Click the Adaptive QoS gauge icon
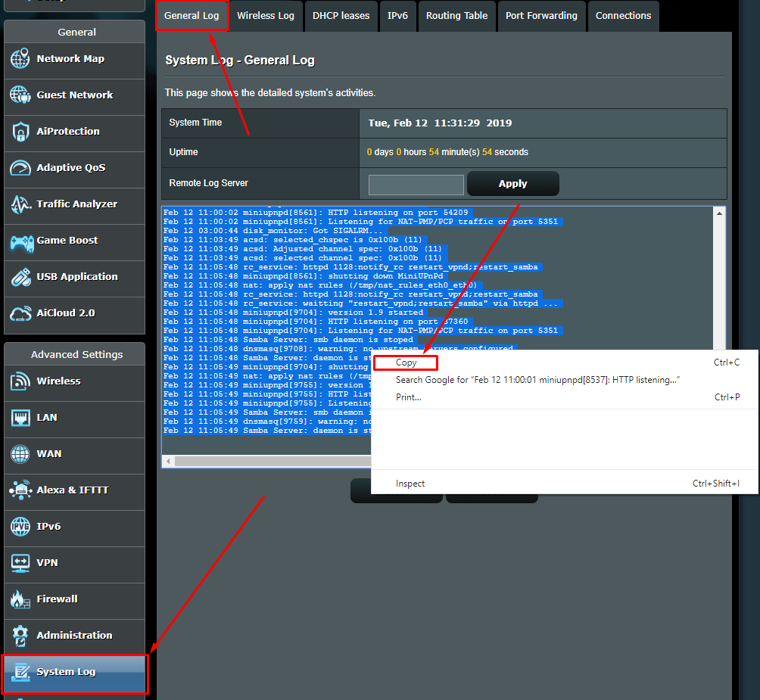Viewport: 760px width, 700px height. (x=20, y=168)
